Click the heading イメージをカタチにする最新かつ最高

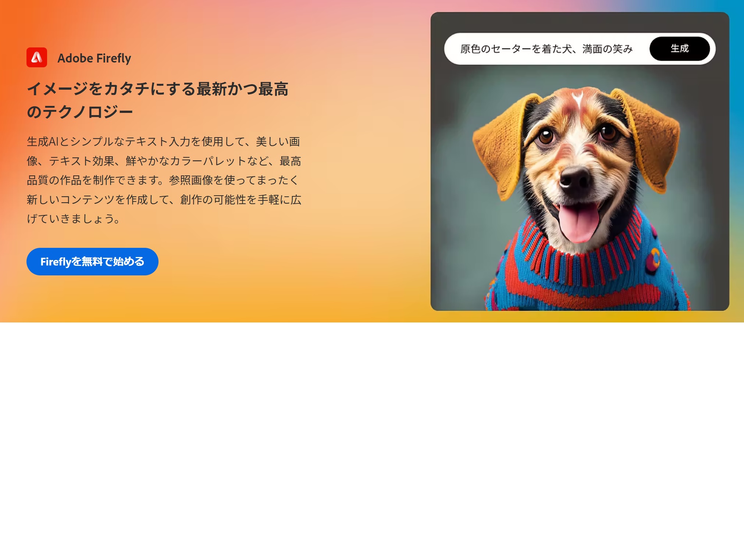(158, 89)
